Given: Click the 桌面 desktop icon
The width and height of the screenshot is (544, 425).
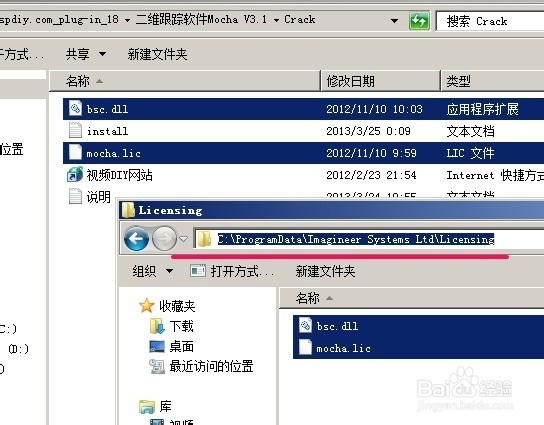Looking at the screenshot, I should [x=157, y=346].
